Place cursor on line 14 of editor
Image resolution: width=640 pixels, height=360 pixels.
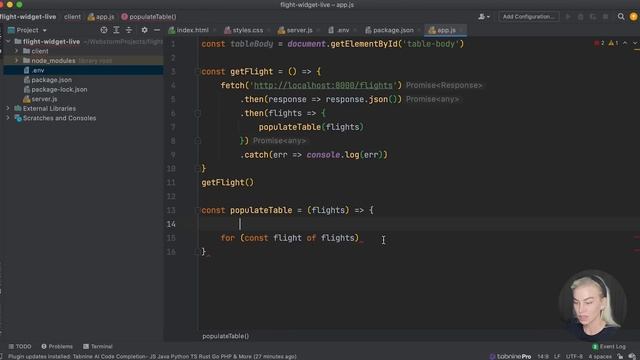click(416, 224)
